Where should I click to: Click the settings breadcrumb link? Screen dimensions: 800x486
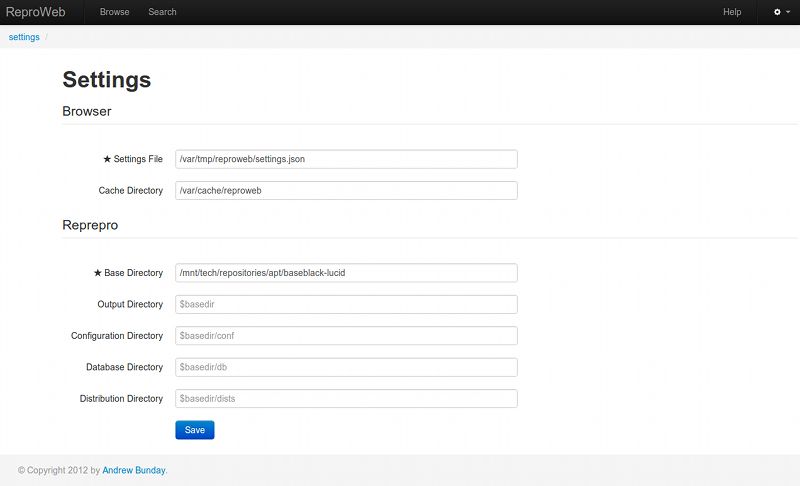click(24, 37)
